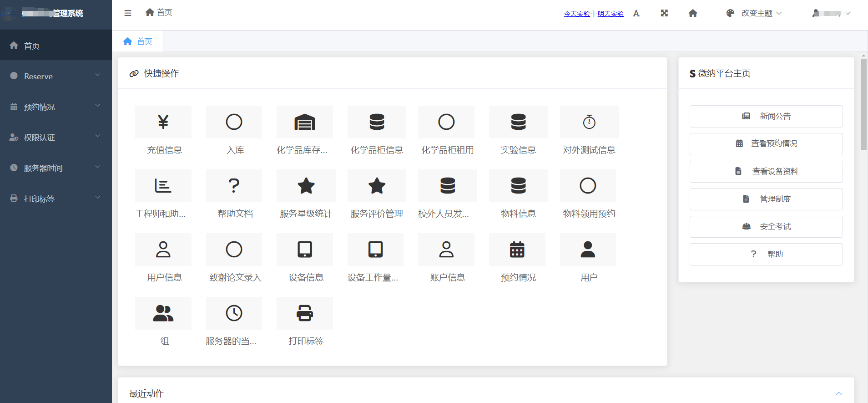
Task: Toggle sidebar with hamburger menu icon
Action: pos(128,13)
